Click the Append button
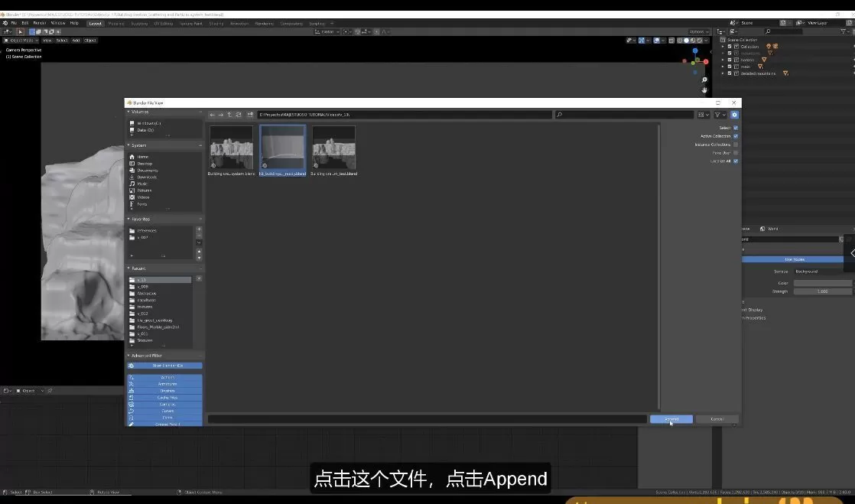 pos(671,418)
